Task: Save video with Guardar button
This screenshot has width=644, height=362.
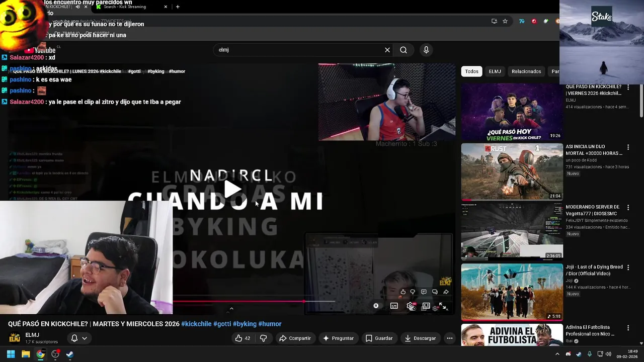Action: pyautogui.click(x=379, y=338)
